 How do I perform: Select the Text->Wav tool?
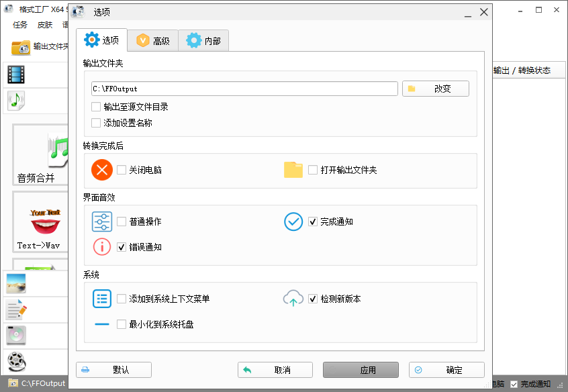(40, 222)
